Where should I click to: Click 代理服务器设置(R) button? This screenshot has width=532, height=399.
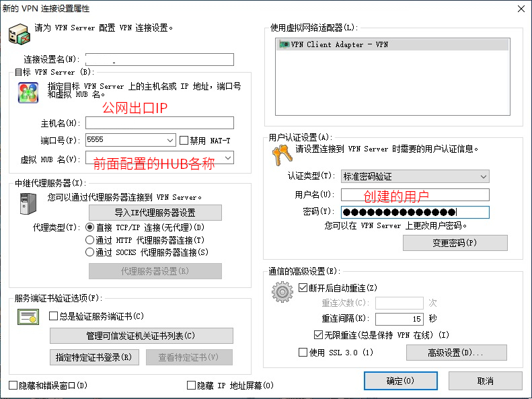point(155,271)
